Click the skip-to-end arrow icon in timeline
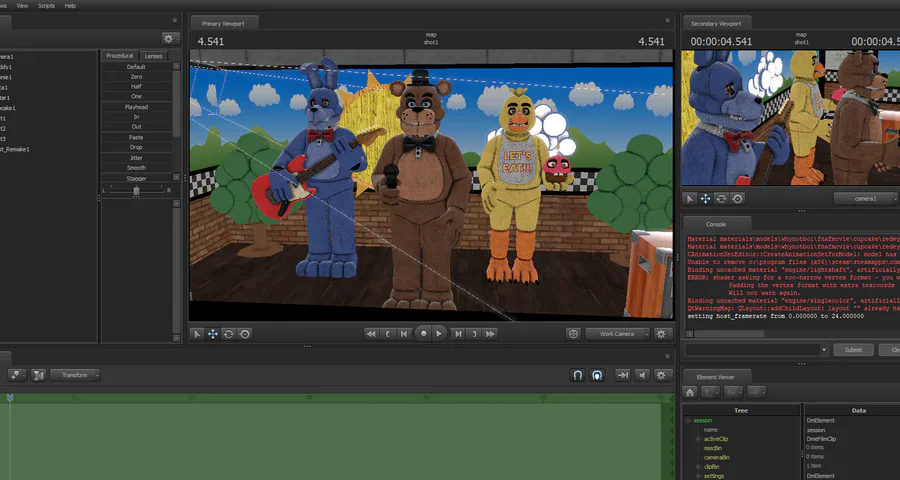The height and width of the screenshot is (480, 900). click(x=622, y=375)
